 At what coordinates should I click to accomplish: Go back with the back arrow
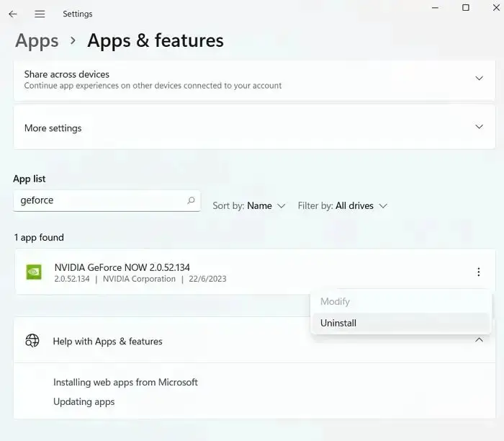coord(13,14)
